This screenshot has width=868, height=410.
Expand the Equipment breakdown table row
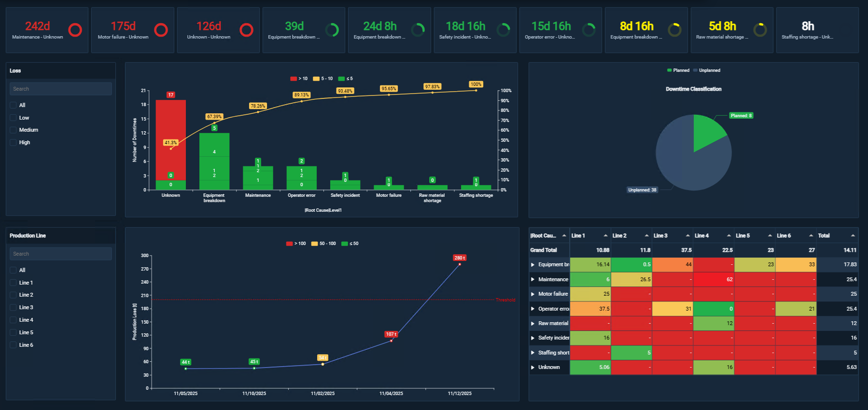point(532,264)
